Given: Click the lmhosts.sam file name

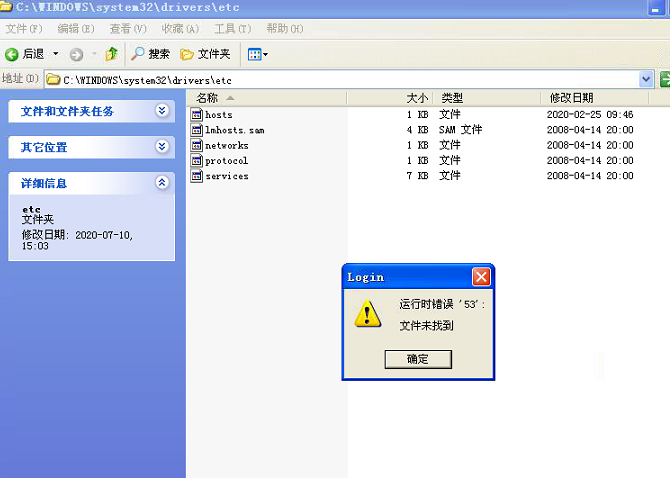Looking at the screenshot, I should point(235,130).
